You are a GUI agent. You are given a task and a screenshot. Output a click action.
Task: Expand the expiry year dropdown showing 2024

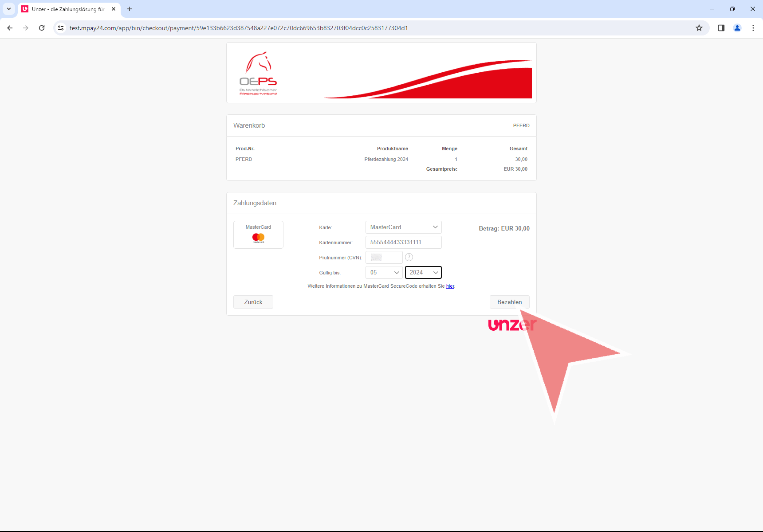coord(423,272)
